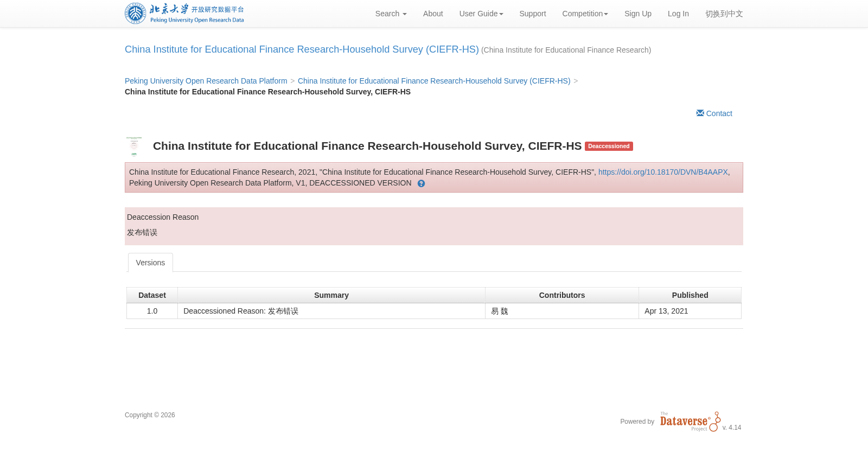Open the Log In navbar link

[678, 14]
